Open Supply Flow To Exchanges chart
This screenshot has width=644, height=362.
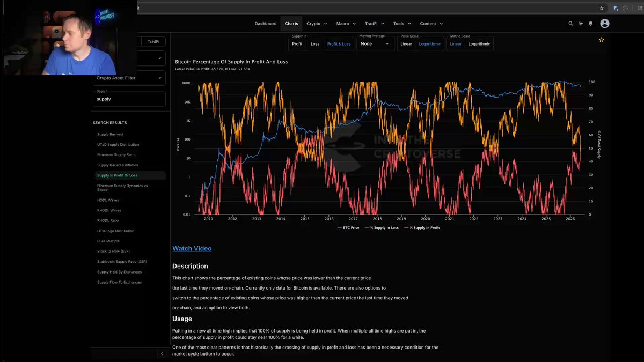tap(120, 282)
